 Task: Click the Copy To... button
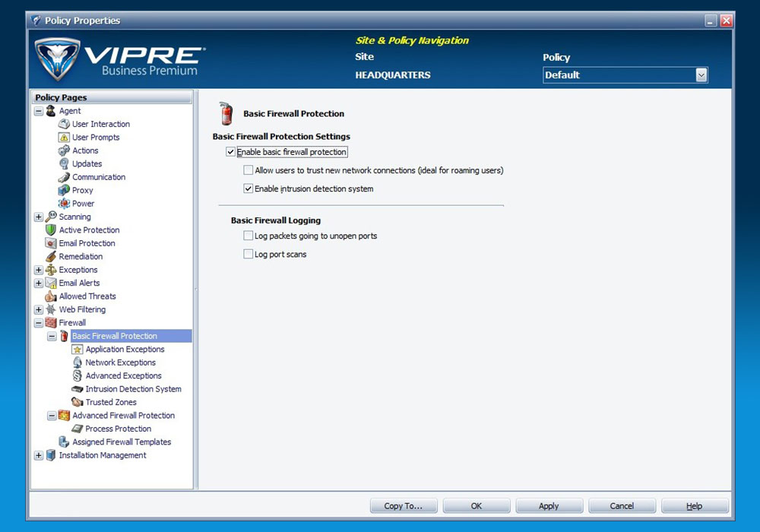(x=404, y=506)
